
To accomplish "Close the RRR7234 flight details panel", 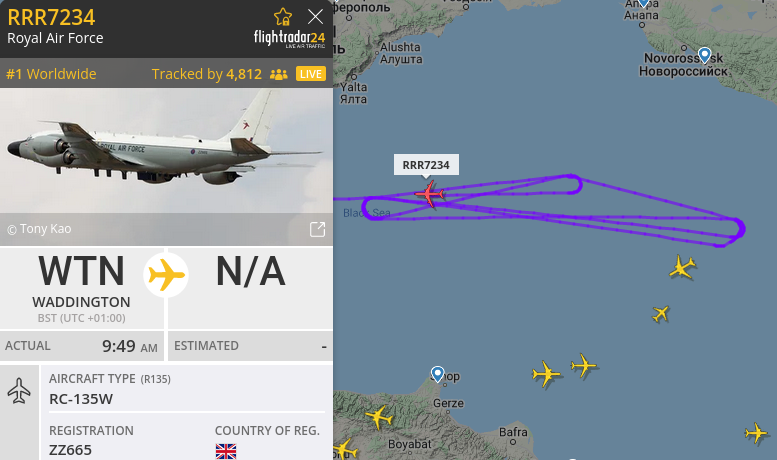I will 316,17.
